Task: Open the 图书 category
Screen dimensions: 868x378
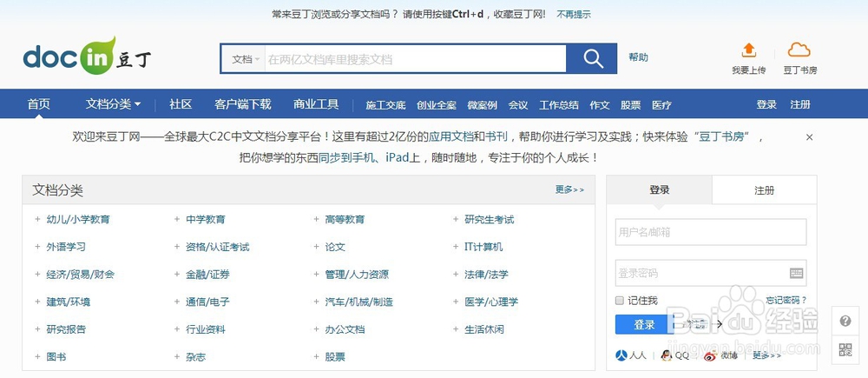Action: (x=56, y=357)
